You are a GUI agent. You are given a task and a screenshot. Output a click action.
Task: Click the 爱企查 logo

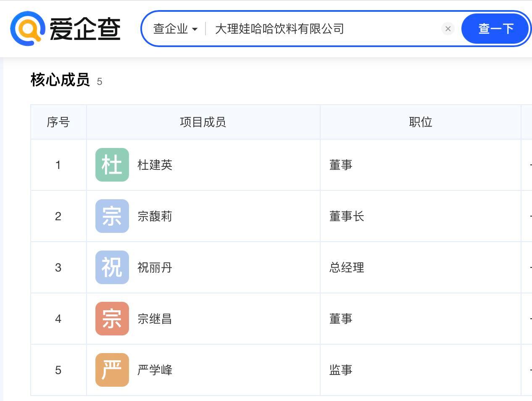coord(66,29)
